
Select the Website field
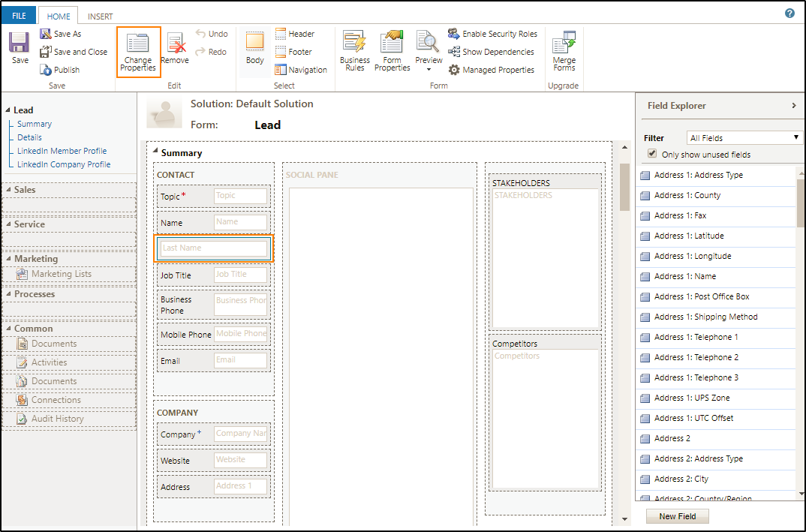coord(213,461)
